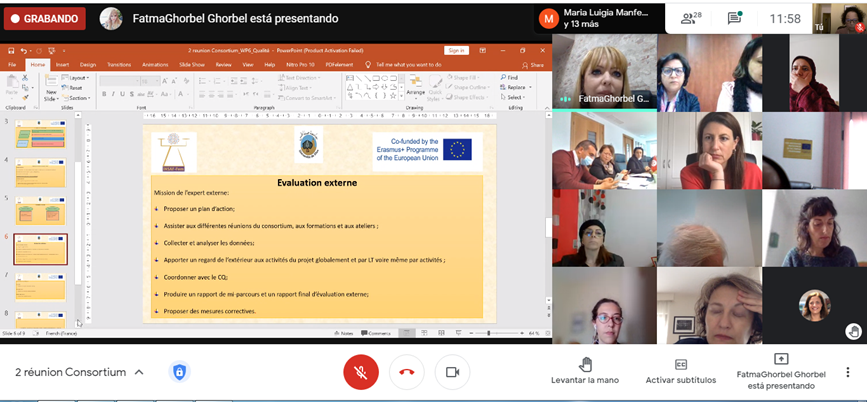Click the Cut scissors icon
The image size is (867, 402).
click(x=25, y=78)
